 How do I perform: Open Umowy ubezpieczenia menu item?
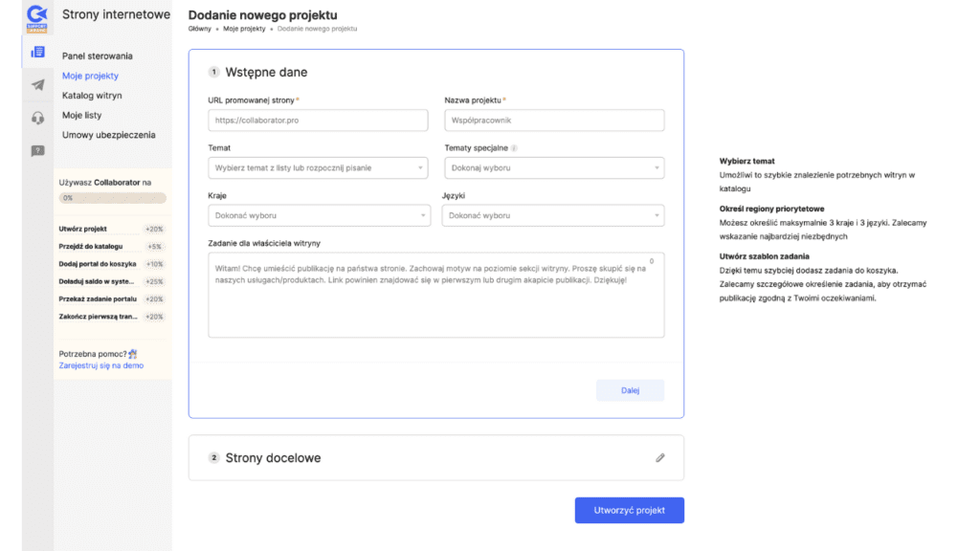109,135
